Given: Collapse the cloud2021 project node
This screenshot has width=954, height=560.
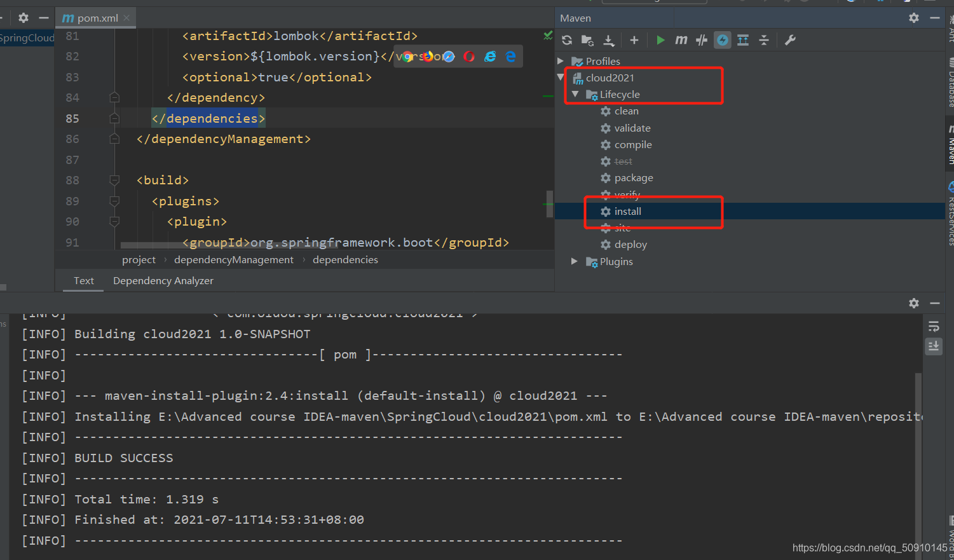Looking at the screenshot, I should pyautogui.click(x=561, y=78).
